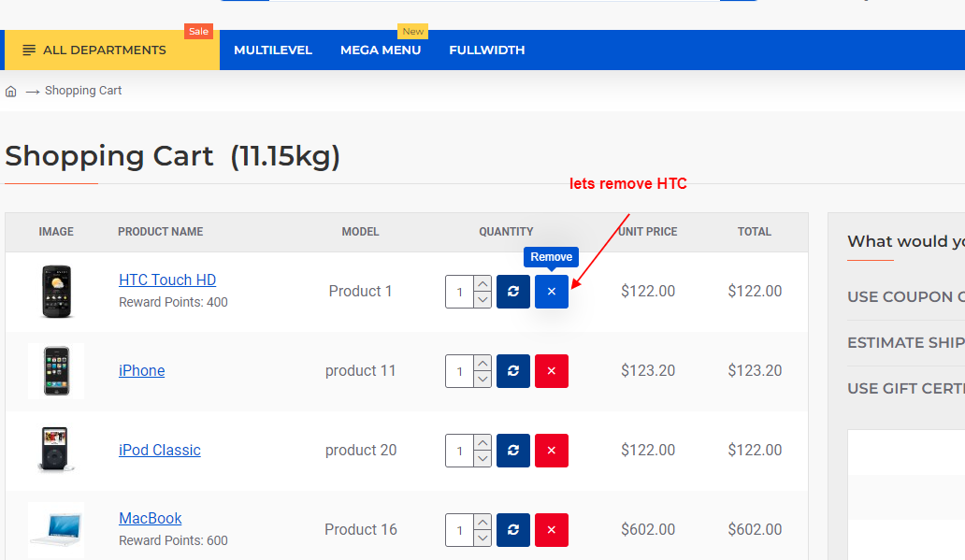Increase MacBook quantity

click(482, 522)
